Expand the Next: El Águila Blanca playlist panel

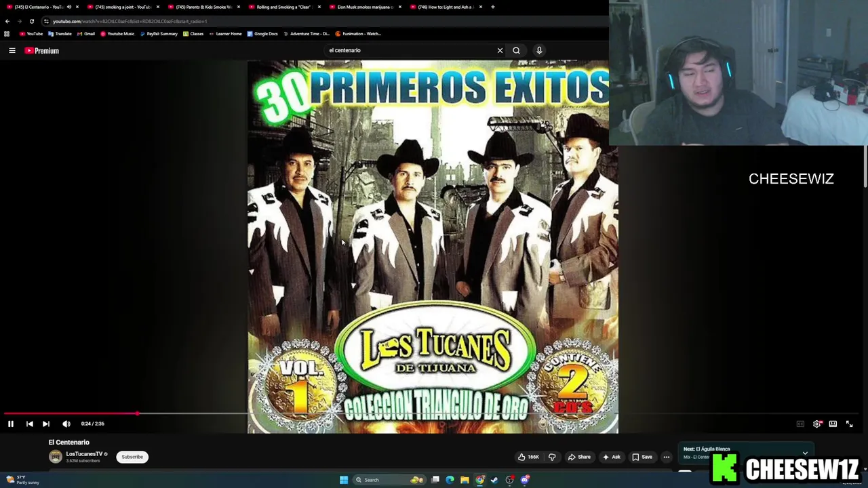click(805, 453)
